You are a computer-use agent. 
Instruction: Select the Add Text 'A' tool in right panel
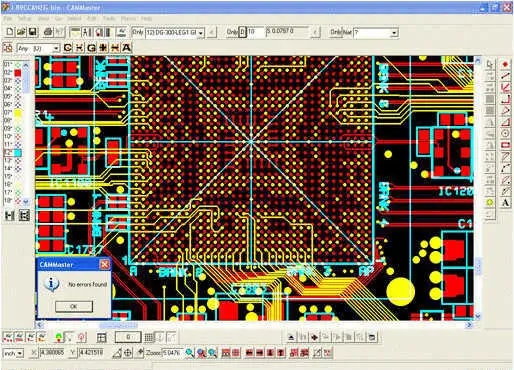506,203
